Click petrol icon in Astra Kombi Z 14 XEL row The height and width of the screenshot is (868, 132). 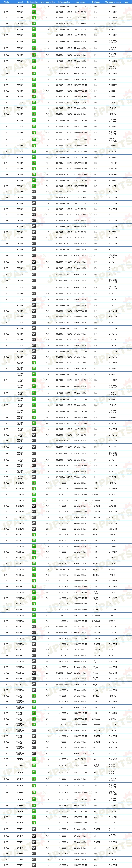(34, 374)
